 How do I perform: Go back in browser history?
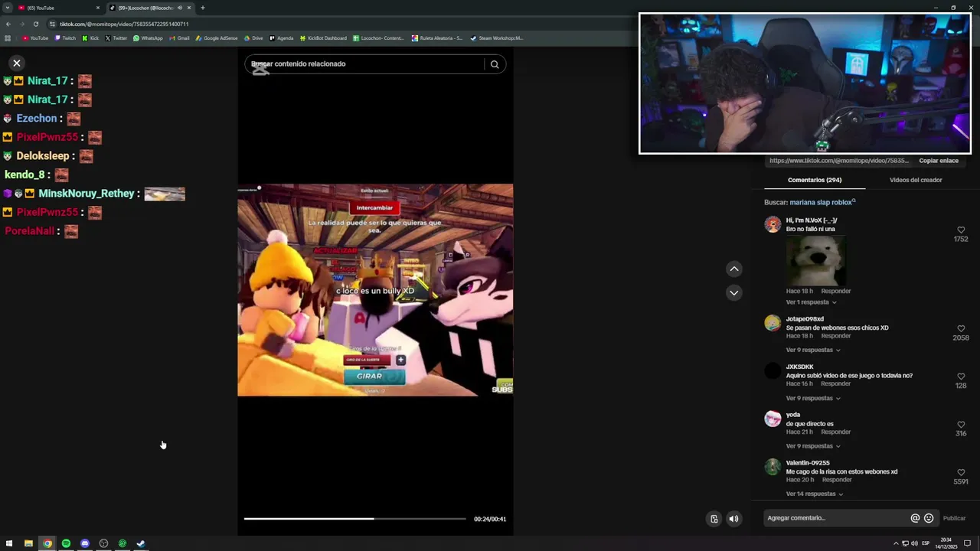8,24
